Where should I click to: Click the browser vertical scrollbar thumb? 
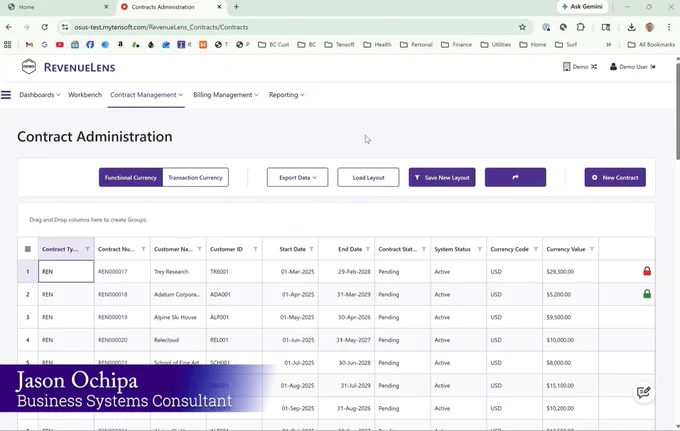677,111
